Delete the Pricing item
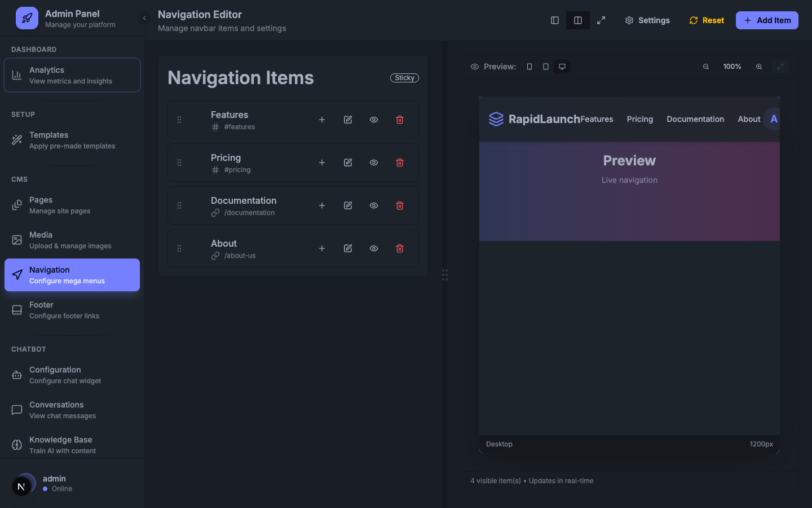Viewport: 812px width, 508px height. click(x=400, y=163)
